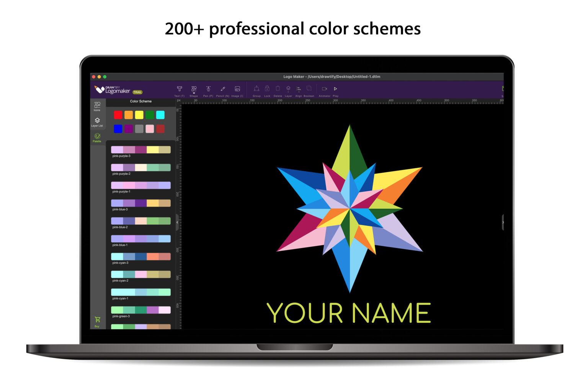Collapse the color scheme sidebar

pyautogui.click(x=177, y=222)
